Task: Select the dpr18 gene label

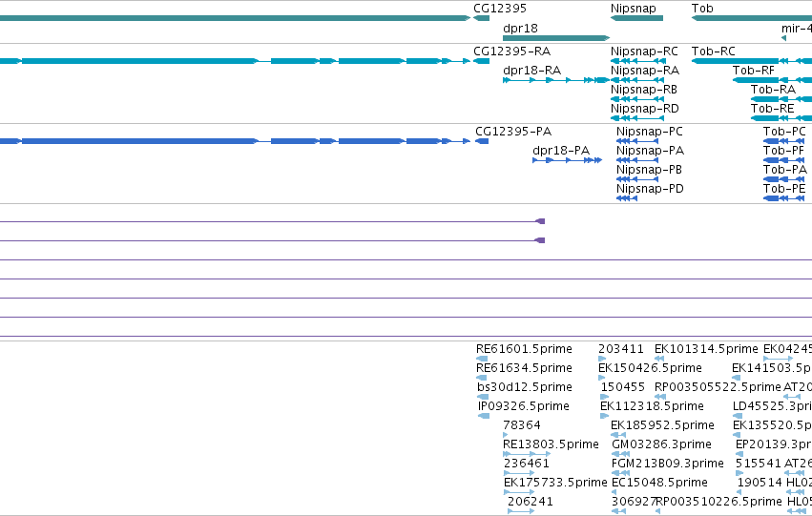Action: [520, 29]
